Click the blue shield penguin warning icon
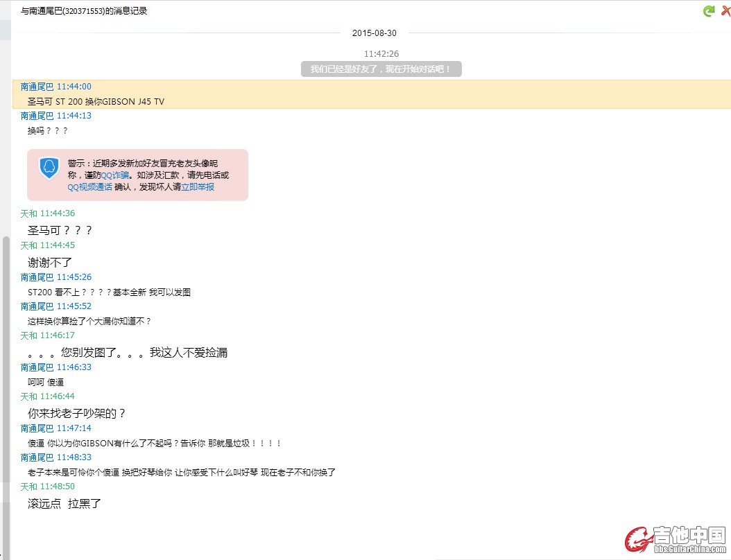 49,168
